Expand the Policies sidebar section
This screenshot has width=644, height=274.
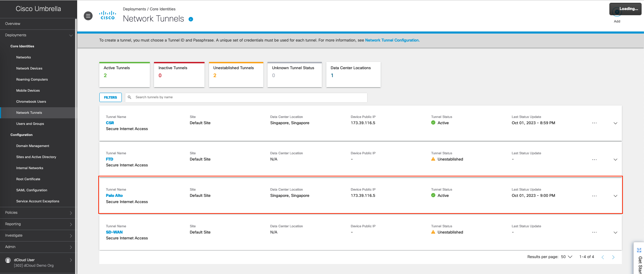pos(37,213)
